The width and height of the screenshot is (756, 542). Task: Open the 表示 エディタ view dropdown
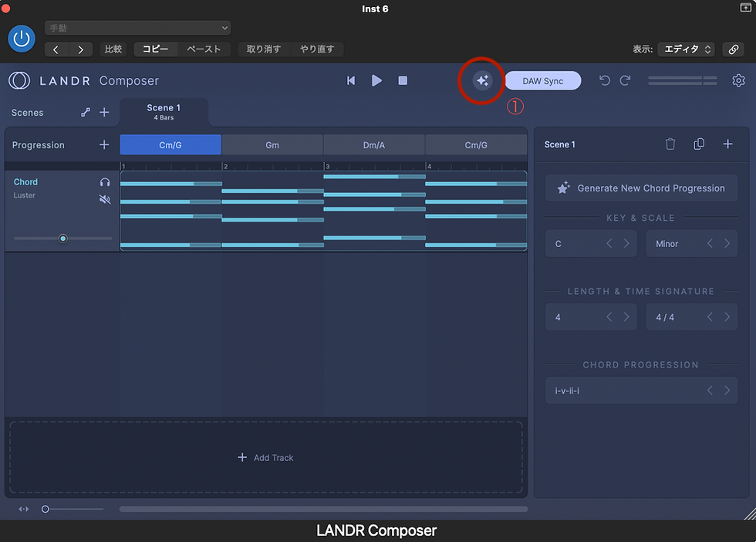click(x=686, y=49)
